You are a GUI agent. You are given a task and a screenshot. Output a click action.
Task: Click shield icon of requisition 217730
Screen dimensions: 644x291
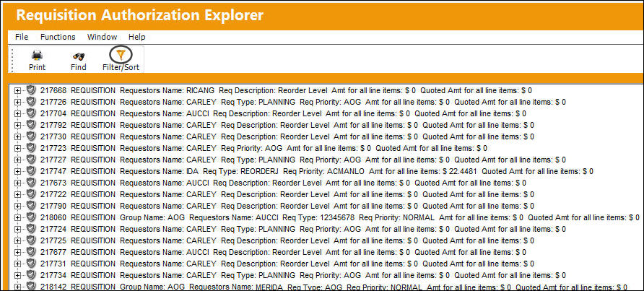coord(31,136)
